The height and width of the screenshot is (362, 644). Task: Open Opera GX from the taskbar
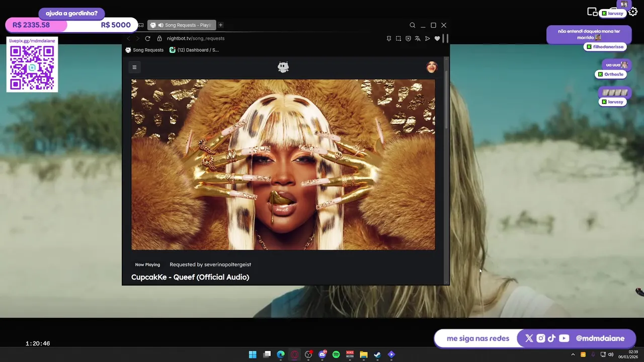[x=294, y=354]
